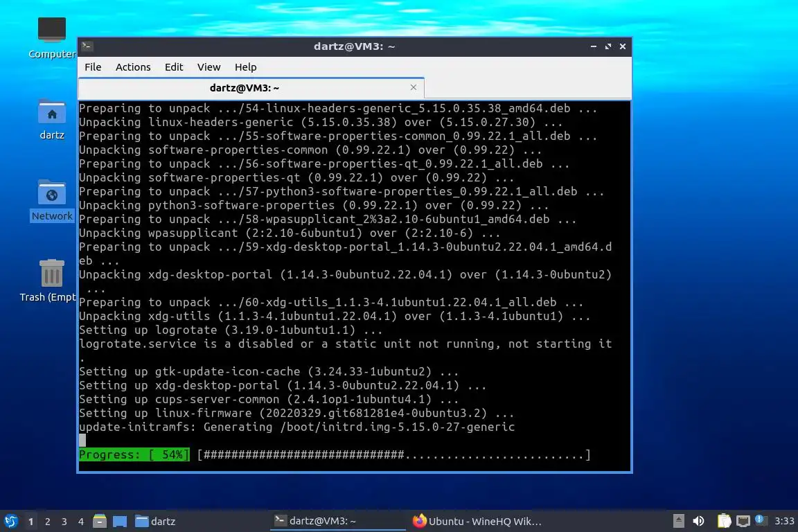Click 'Setting up gtk-update-icon-cache' line
This screenshot has width=798, height=532.
point(269,371)
